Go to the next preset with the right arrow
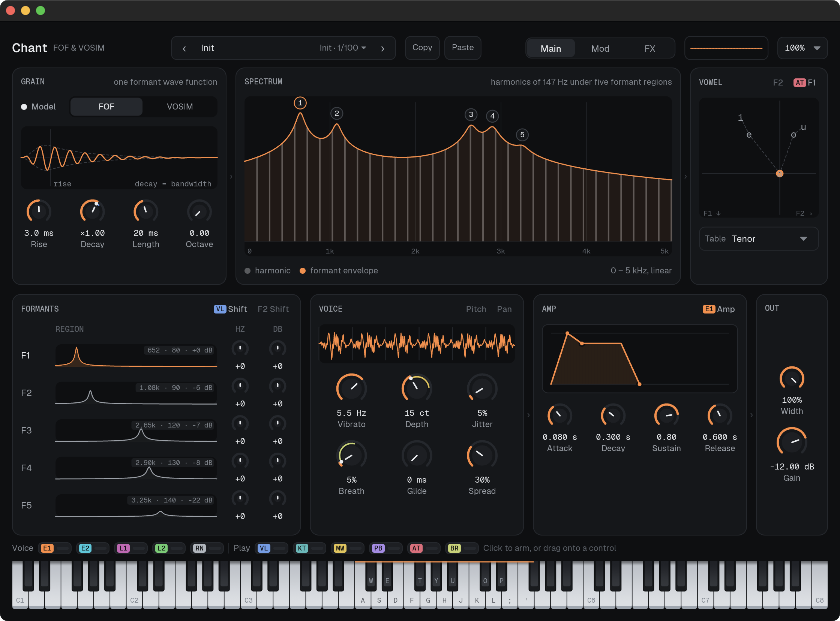This screenshot has width=840, height=621. tap(382, 48)
